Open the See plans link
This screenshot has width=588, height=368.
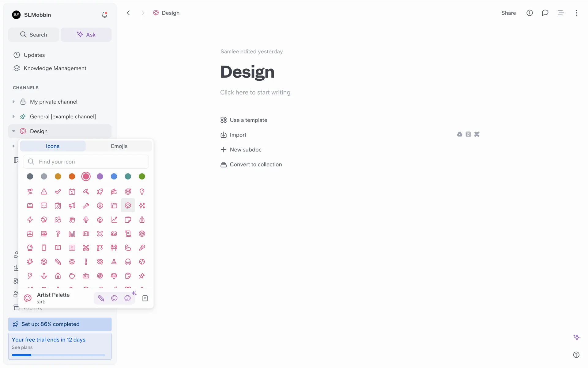click(22, 347)
